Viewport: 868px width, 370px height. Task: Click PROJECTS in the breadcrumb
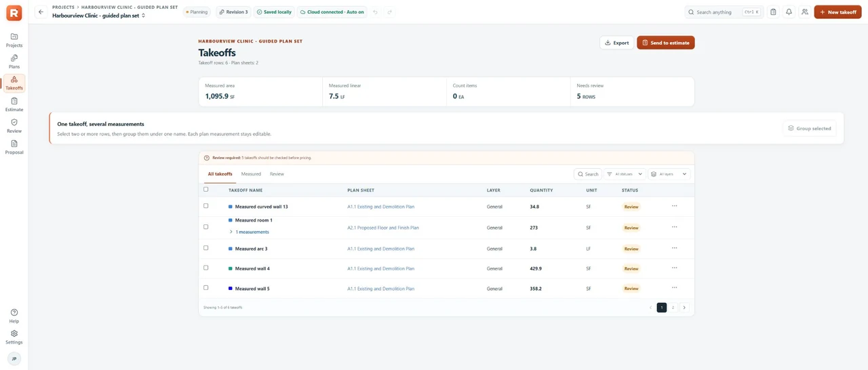(x=63, y=7)
